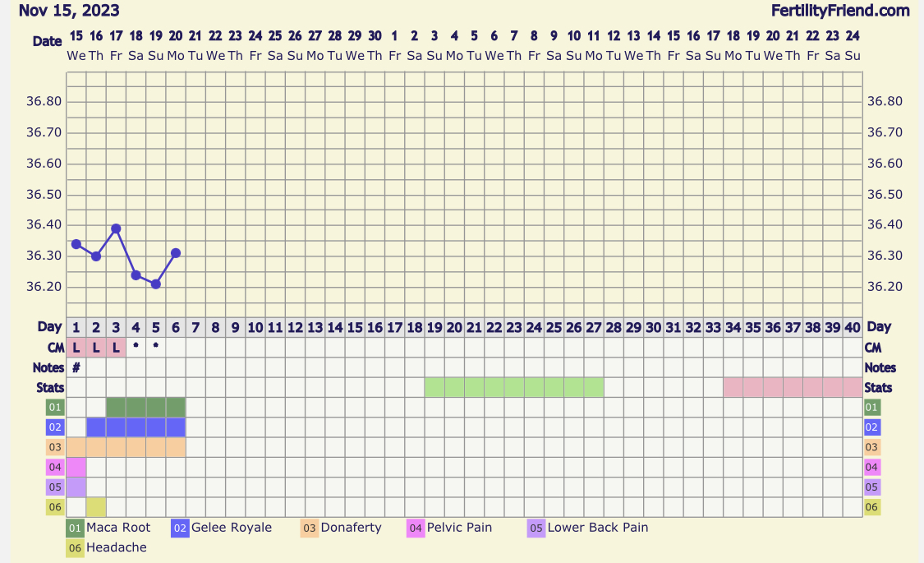The image size is (924, 563).
Task: Click the CM dot marker on day 4
Action: (x=136, y=346)
